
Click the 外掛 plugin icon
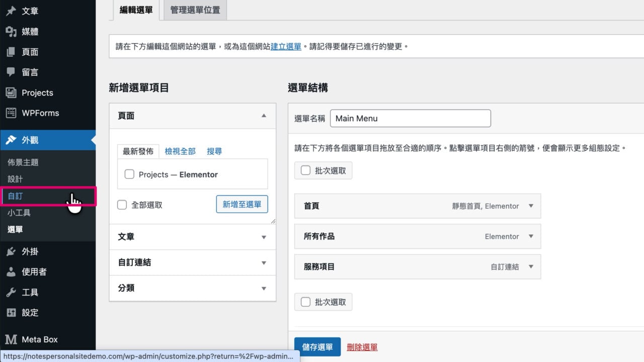(11, 251)
